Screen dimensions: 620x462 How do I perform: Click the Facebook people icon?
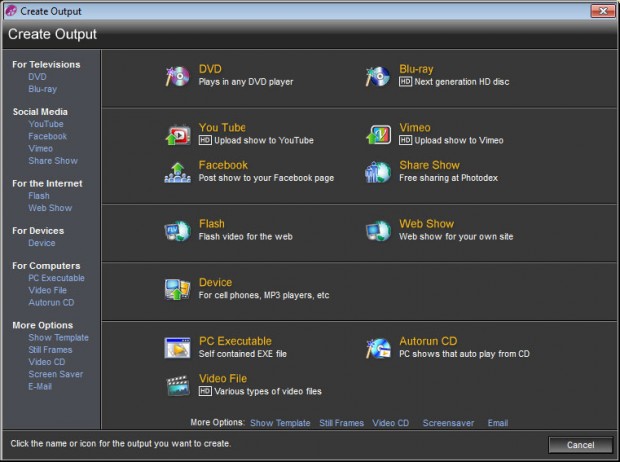pos(178,172)
